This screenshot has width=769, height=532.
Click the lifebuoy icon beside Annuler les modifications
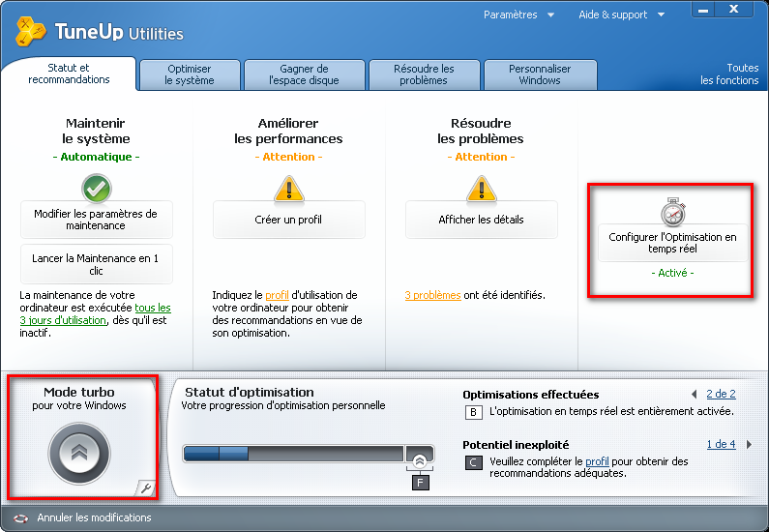tap(20, 517)
